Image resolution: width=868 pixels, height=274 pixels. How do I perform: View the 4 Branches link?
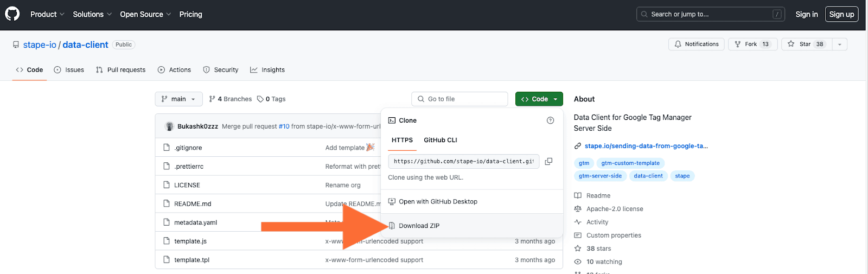[x=230, y=99]
